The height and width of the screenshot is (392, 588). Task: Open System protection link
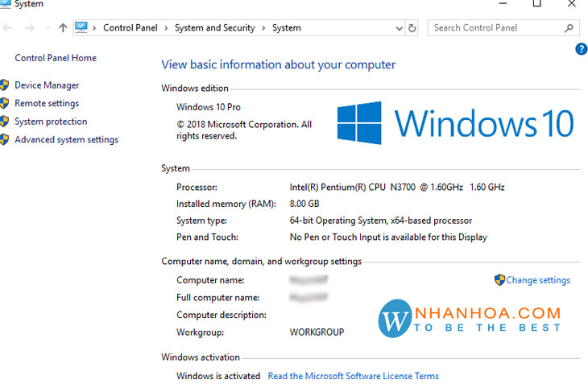pyautogui.click(x=51, y=122)
